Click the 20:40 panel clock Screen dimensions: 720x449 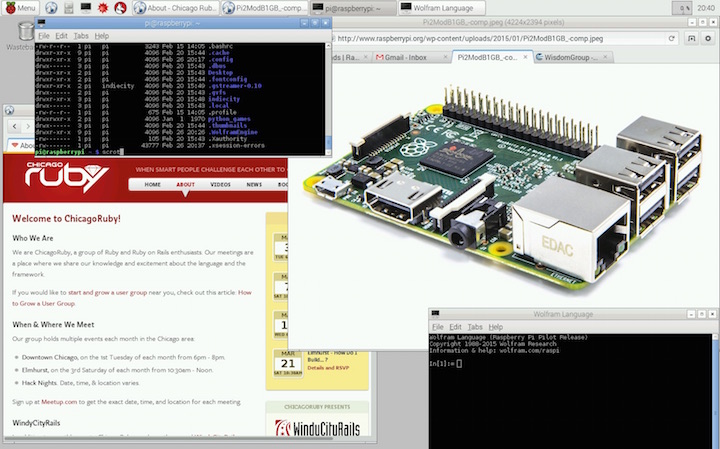[706, 8]
